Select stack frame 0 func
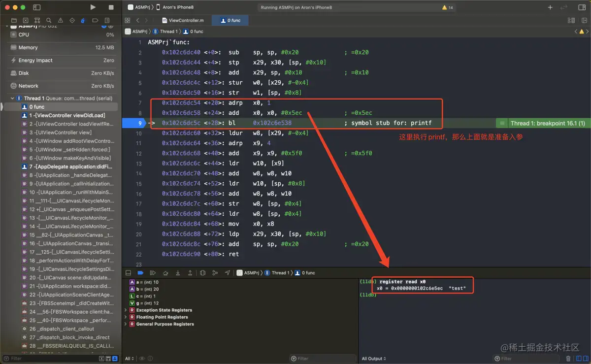This screenshot has height=364, width=591. coord(61,107)
